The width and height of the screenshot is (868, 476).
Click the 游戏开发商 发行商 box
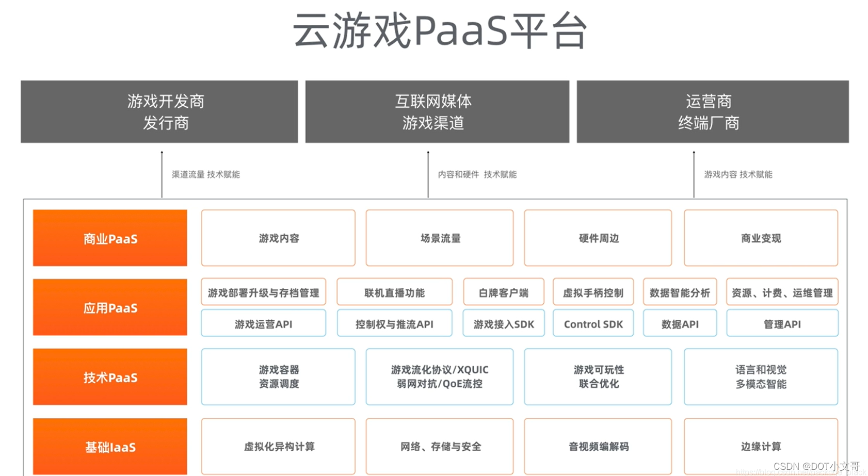[x=158, y=111]
